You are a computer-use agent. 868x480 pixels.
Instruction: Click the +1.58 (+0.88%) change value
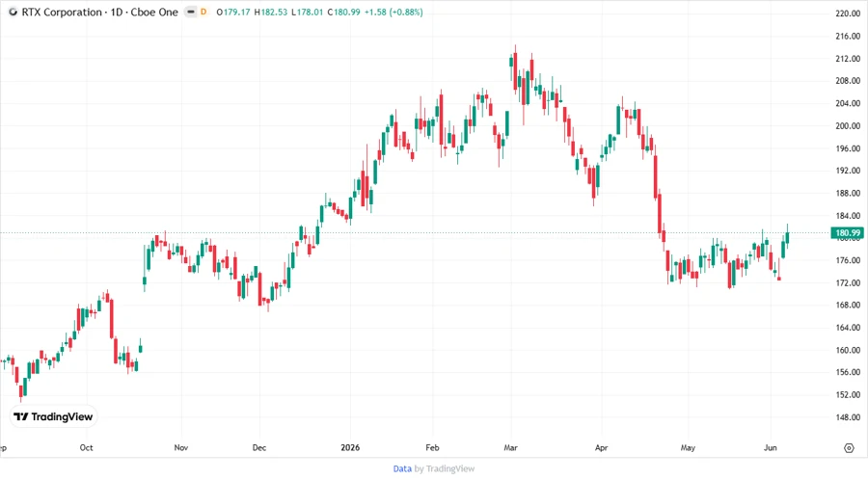coord(393,13)
